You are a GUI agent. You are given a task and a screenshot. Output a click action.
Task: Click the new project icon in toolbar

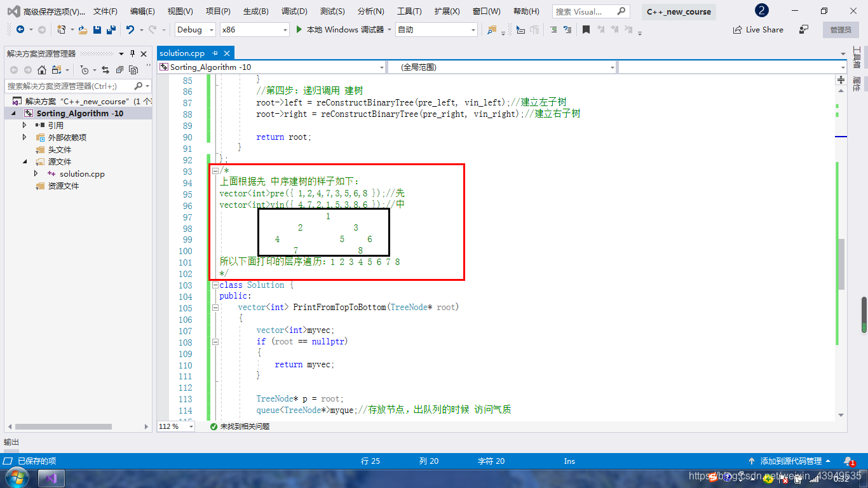tap(62, 30)
